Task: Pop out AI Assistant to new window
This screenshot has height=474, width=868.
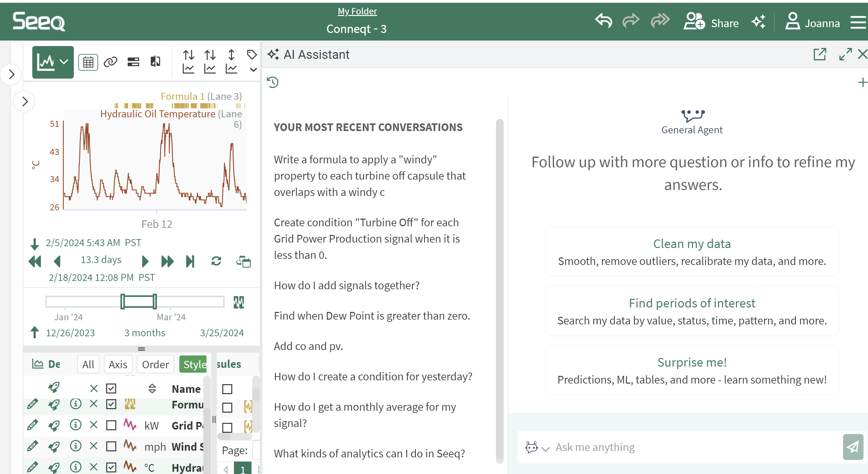Action: click(819, 54)
